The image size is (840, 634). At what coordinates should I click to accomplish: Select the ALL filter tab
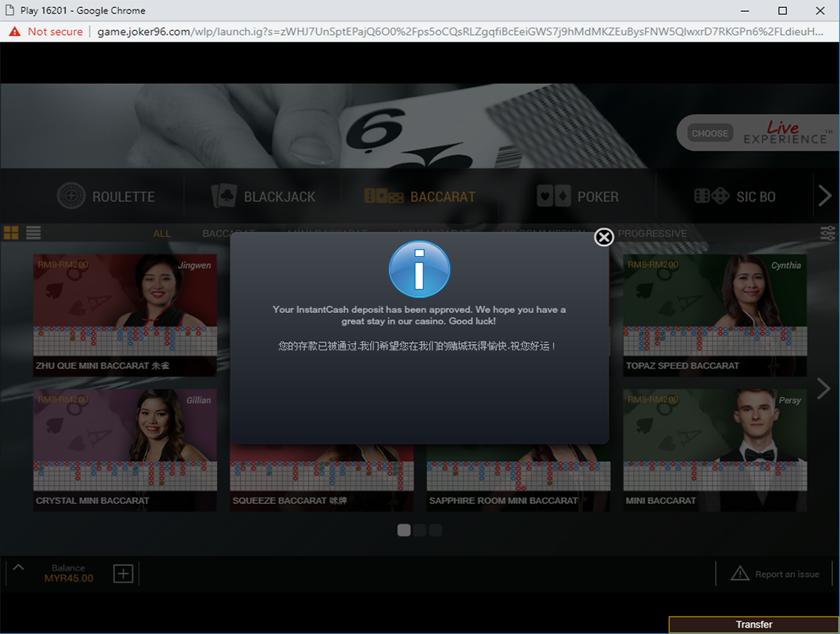[162, 234]
